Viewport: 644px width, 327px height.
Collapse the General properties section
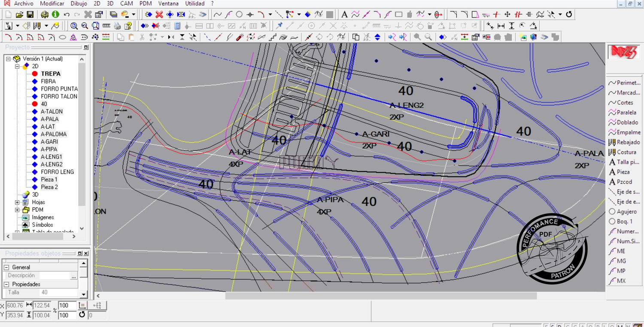7,267
